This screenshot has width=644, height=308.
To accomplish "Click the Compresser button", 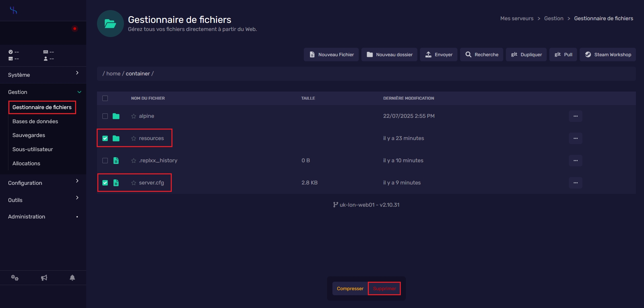I will click(350, 288).
